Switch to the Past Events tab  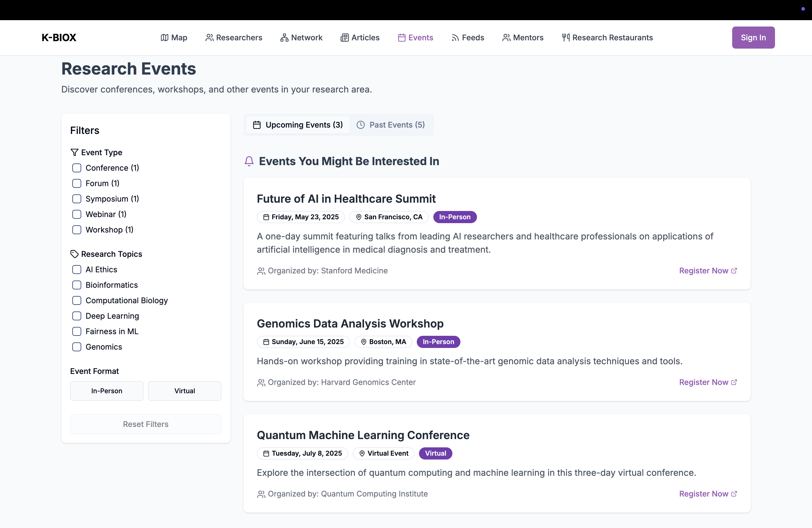coord(391,125)
